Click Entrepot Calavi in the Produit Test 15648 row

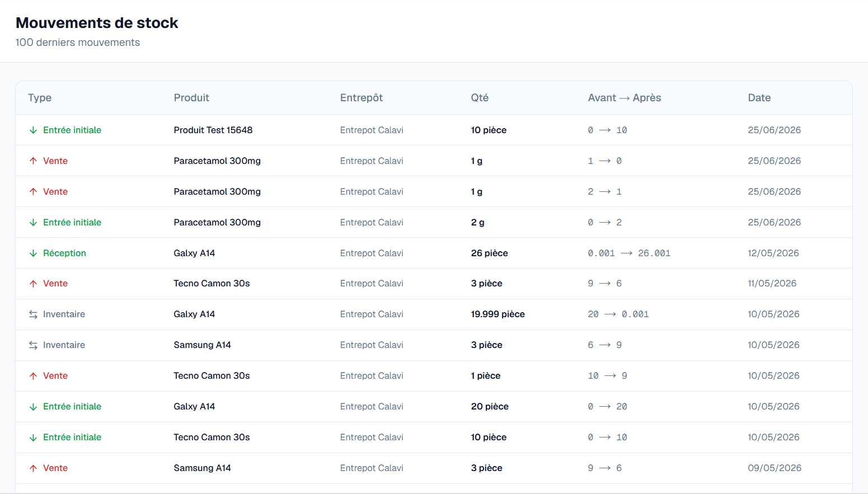click(x=372, y=130)
